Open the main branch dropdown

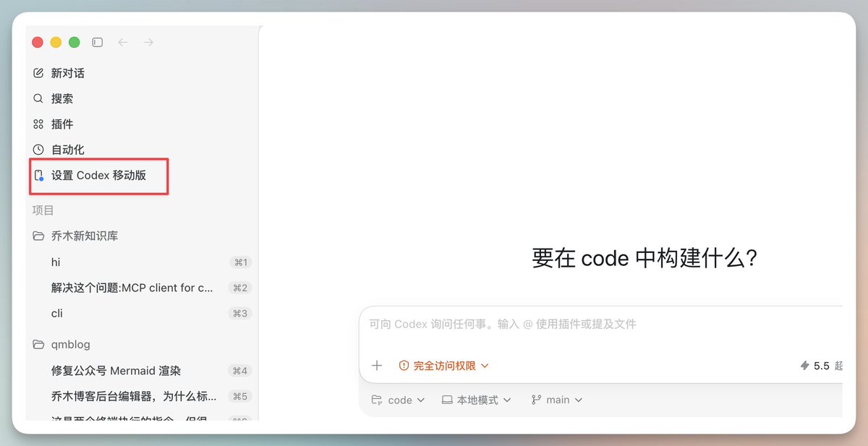tap(557, 400)
